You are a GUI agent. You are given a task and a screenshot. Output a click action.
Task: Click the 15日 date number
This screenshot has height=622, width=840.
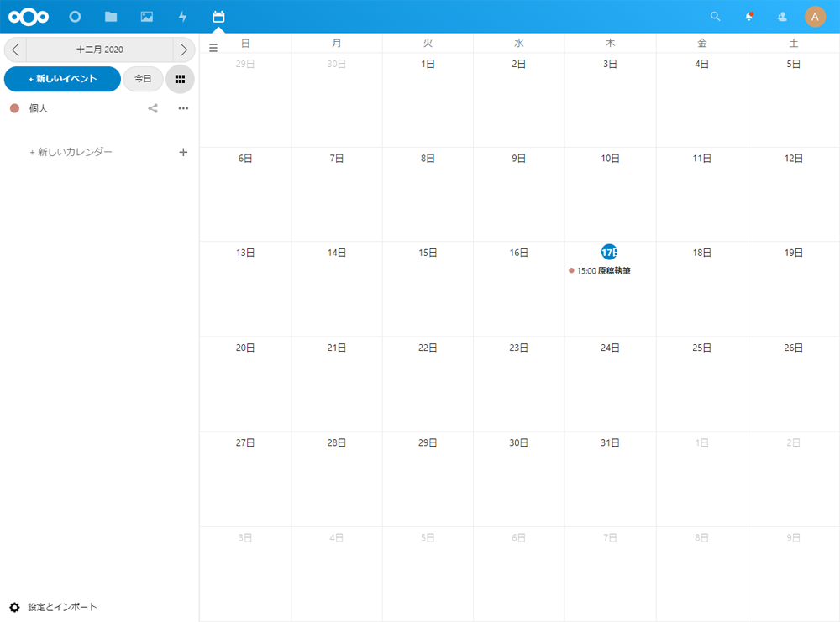(x=428, y=253)
